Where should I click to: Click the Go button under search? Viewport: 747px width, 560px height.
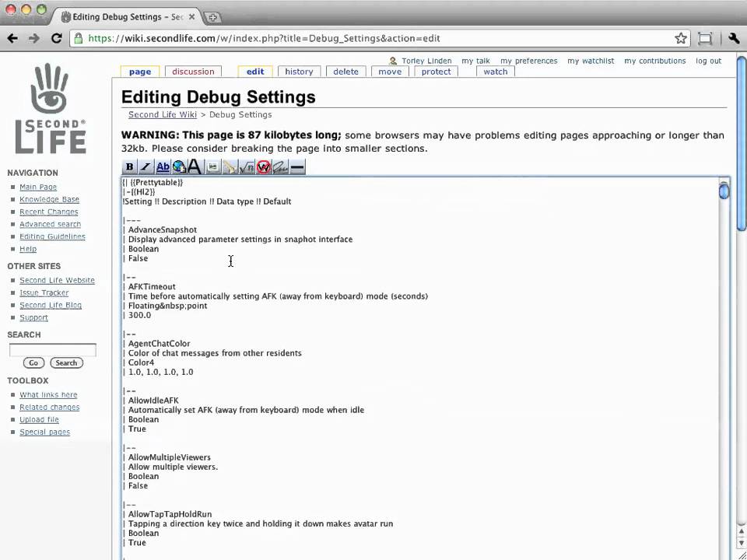33,363
